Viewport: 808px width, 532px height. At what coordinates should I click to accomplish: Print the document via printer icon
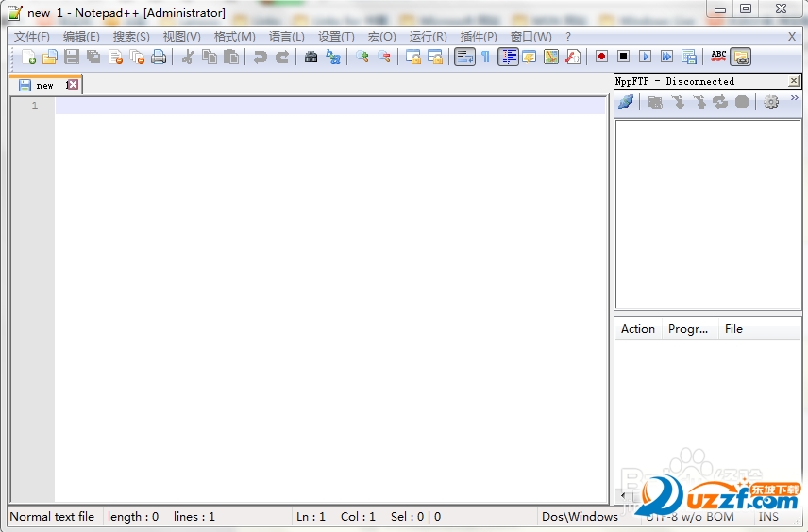pyautogui.click(x=159, y=57)
